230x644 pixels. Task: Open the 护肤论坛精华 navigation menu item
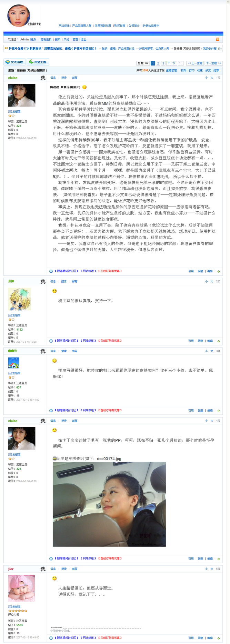tap(151, 26)
